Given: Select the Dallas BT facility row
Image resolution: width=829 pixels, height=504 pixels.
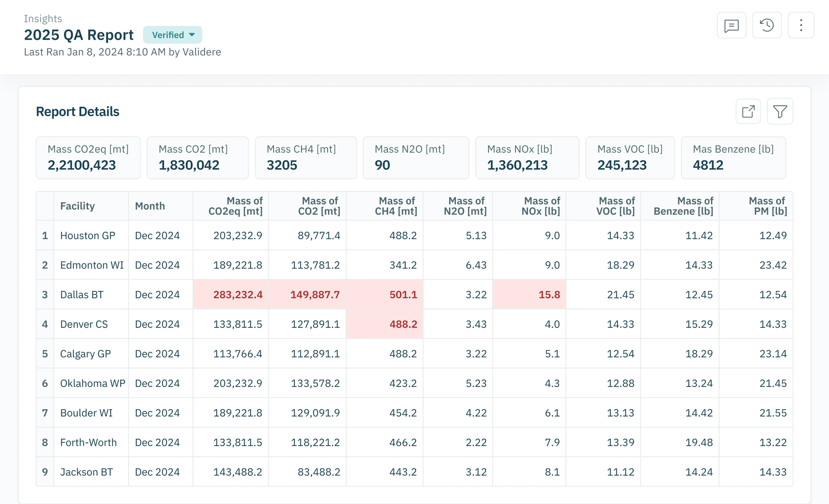Looking at the screenshot, I should tap(414, 294).
